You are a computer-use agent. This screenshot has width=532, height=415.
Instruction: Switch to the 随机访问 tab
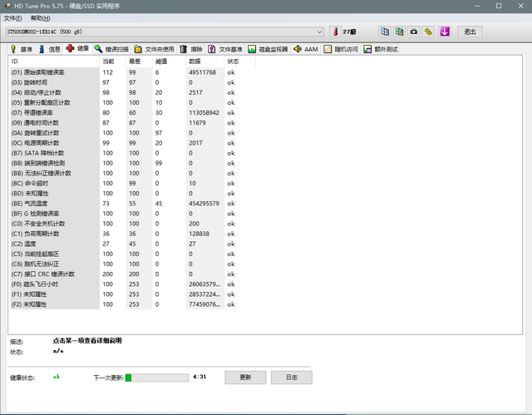pyautogui.click(x=341, y=49)
